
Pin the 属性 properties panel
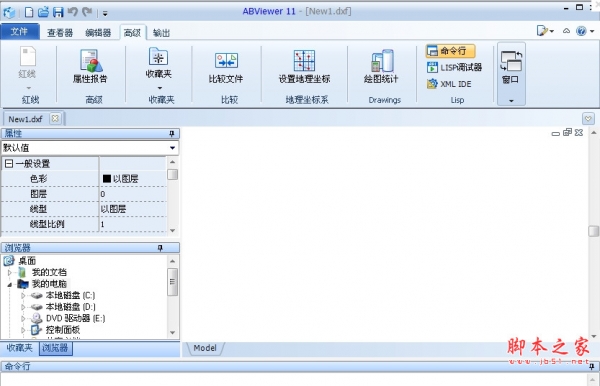coord(172,134)
